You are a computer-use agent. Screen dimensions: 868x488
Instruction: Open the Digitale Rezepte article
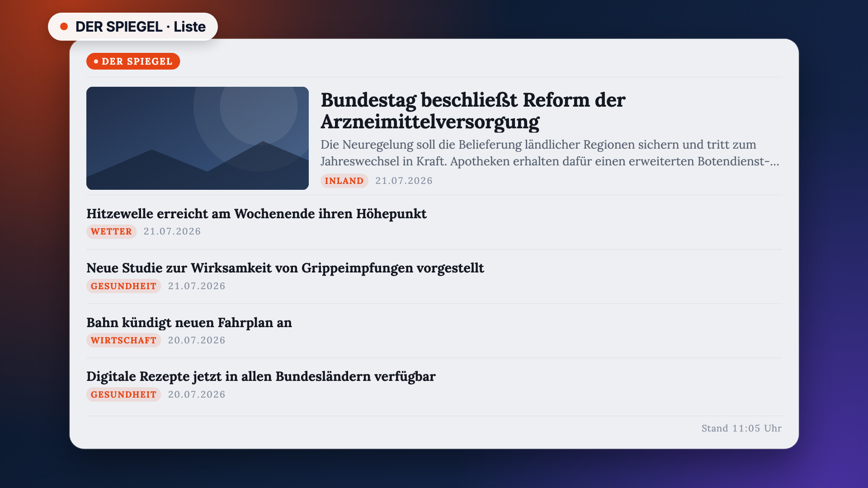pos(261,376)
